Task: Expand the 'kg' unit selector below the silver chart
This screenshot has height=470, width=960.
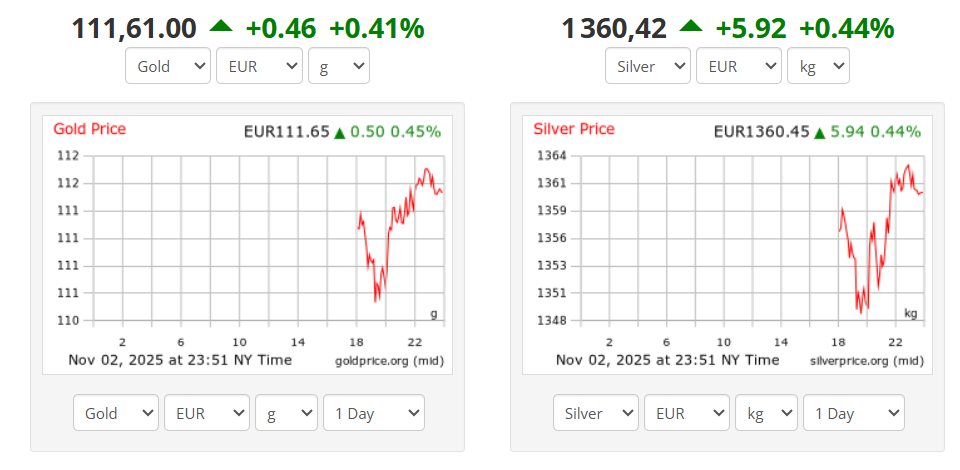Action: pyautogui.click(x=766, y=413)
